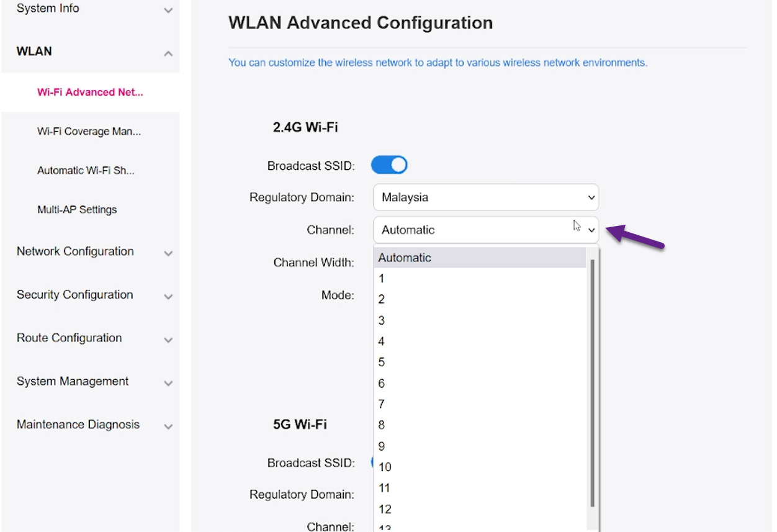Expand the System Management chevron
This screenshot has height=532, width=777.
[x=168, y=384]
